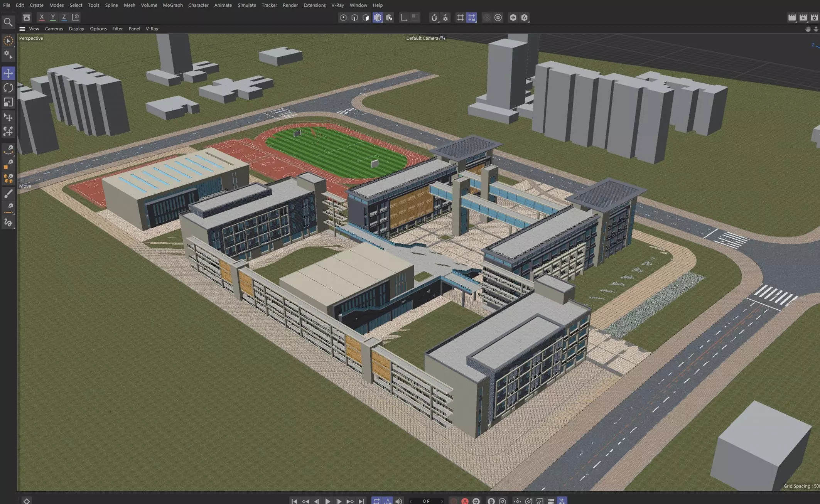Play the animation forward
Screen dimensions: 820x504
click(327, 501)
